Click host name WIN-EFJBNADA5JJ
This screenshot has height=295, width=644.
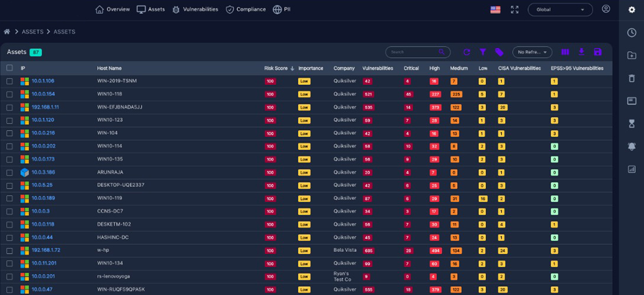tap(120, 107)
